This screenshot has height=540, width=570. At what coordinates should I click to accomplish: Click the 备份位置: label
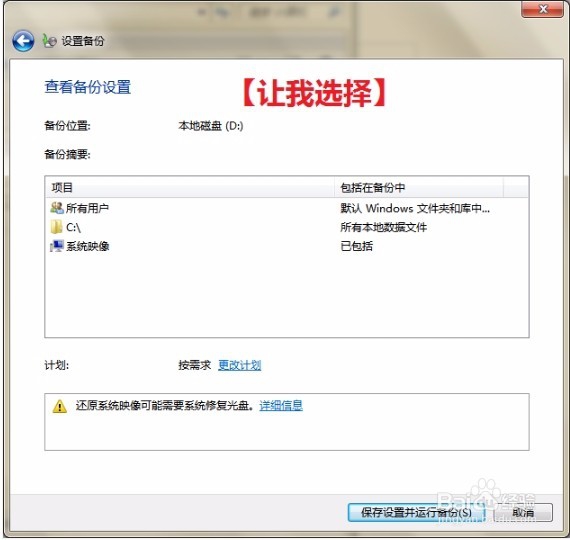coord(67,126)
